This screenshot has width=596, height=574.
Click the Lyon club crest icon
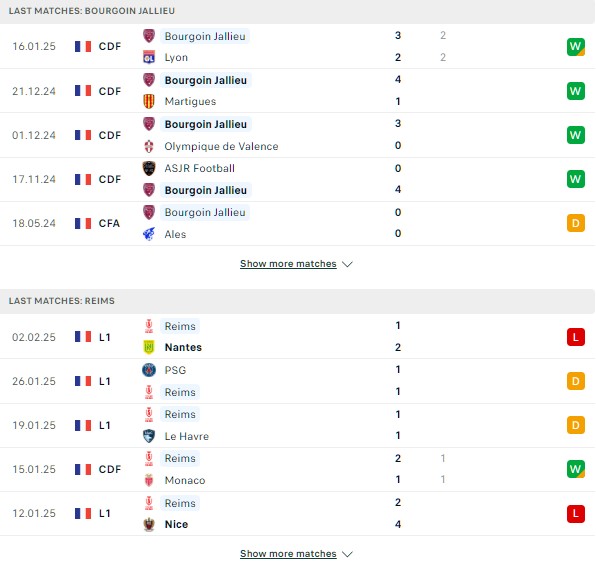click(149, 57)
